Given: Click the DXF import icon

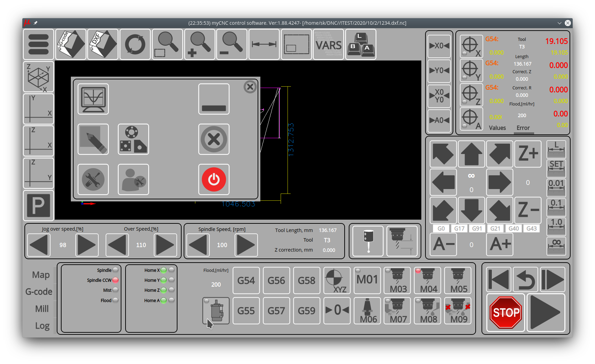Looking at the screenshot, I should point(103,44).
